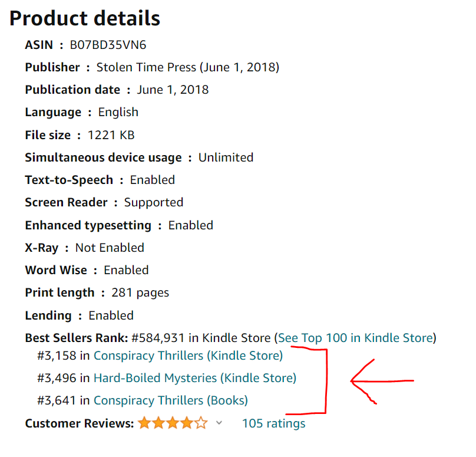Expand the chevron next to star rating
The image size is (476, 457).
pos(219,423)
